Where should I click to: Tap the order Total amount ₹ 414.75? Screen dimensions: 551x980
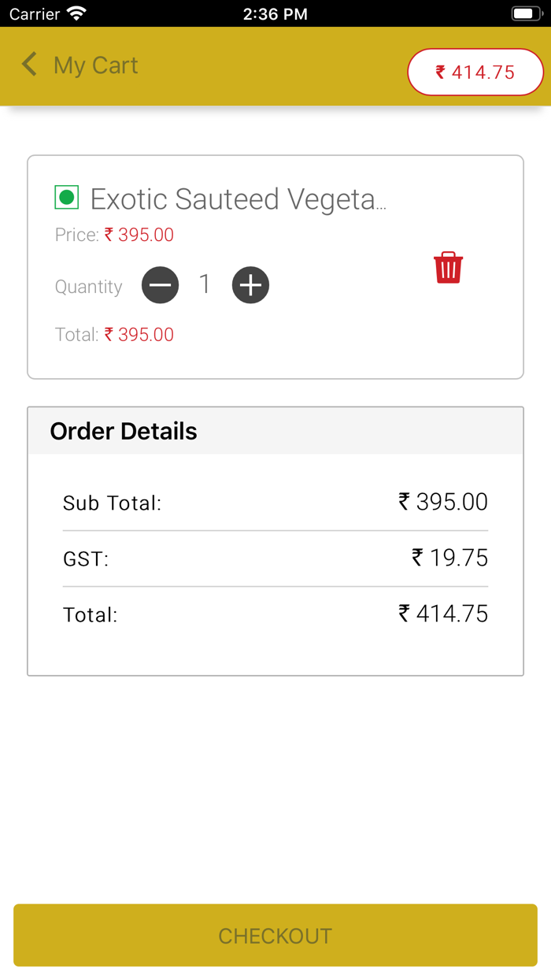tap(443, 614)
